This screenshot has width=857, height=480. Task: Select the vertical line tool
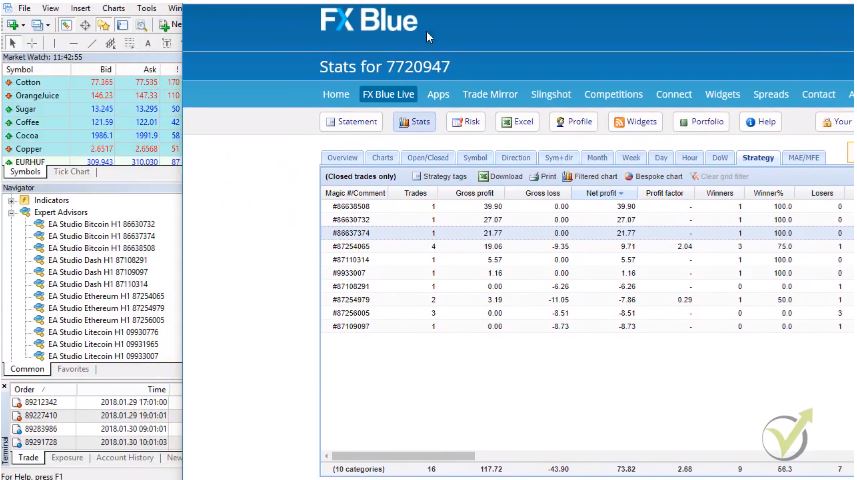54,43
